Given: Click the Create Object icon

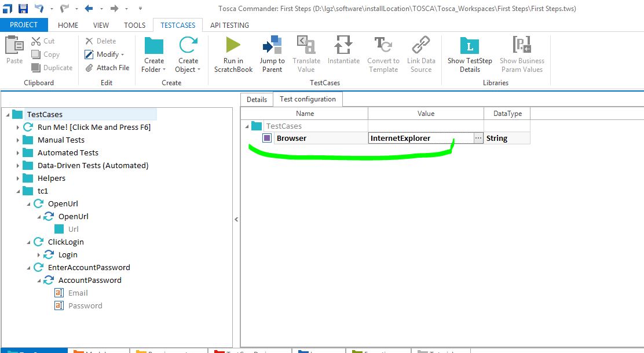Looking at the screenshot, I should 188,45.
